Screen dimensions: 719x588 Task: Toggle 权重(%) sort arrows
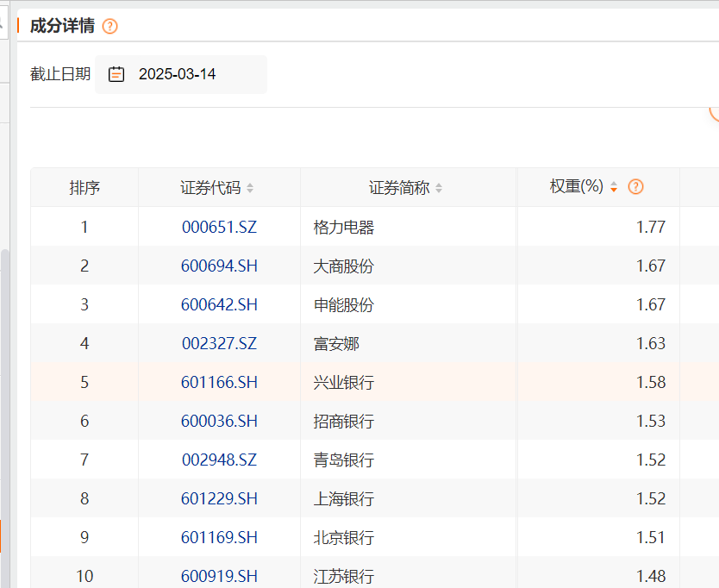[x=614, y=187]
